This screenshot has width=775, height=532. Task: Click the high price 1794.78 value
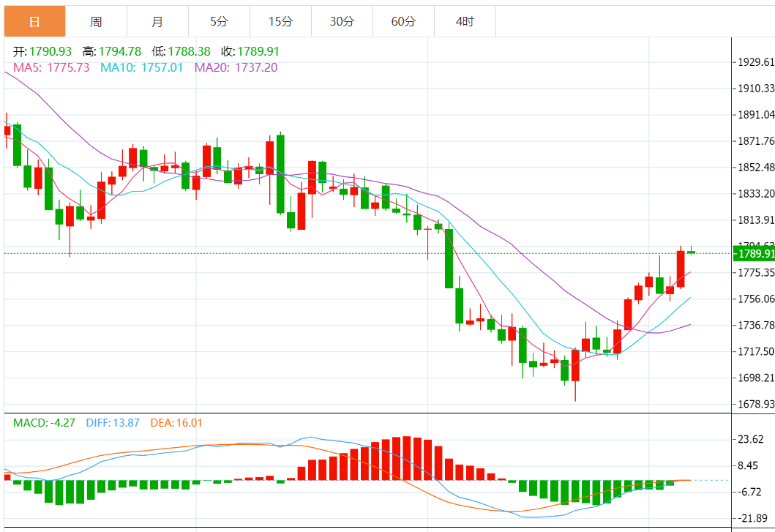point(119,51)
